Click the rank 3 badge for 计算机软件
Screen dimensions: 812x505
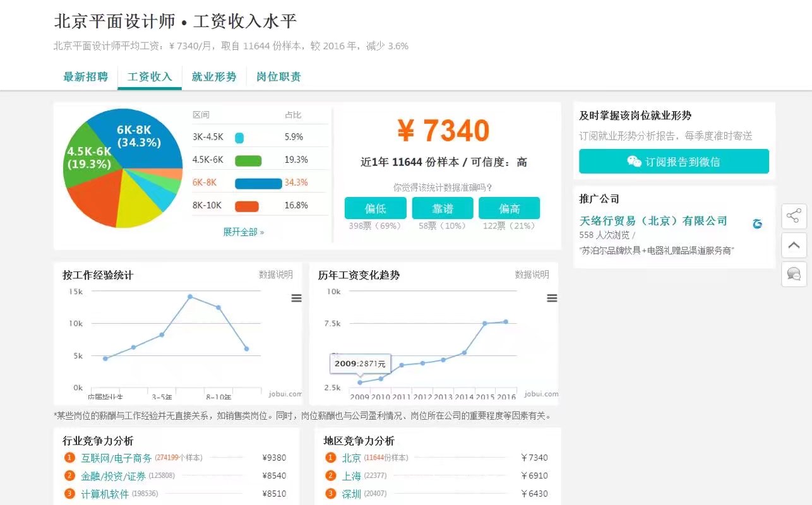point(69,494)
